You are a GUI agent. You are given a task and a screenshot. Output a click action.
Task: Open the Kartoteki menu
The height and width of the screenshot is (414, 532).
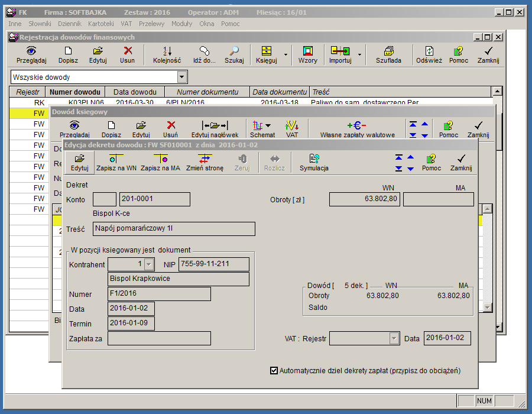100,24
